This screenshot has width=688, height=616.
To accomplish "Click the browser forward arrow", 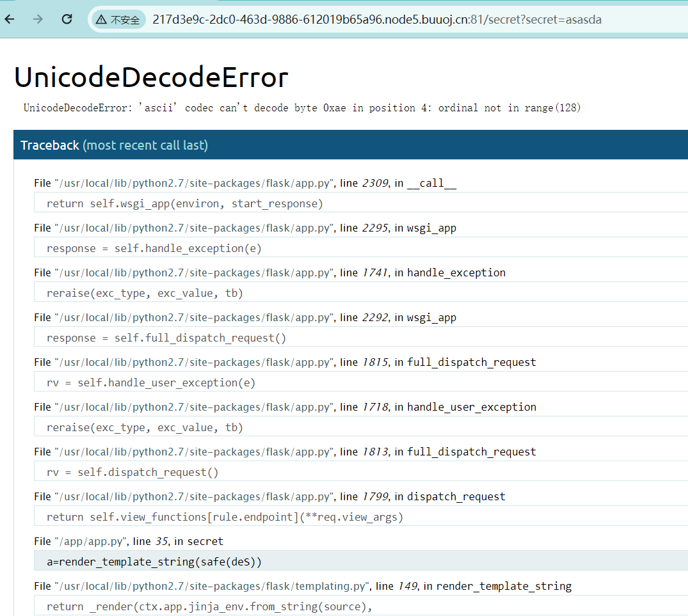I will click(38, 19).
